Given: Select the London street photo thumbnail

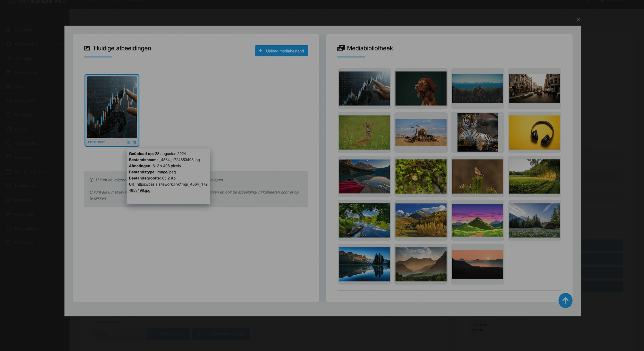Looking at the screenshot, I should click(x=534, y=88).
